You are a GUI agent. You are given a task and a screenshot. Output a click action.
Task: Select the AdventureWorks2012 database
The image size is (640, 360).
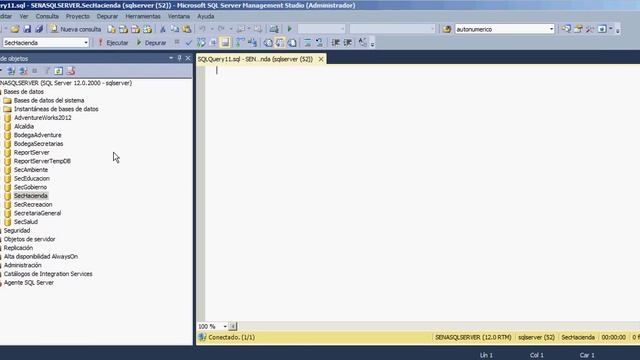coord(42,118)
